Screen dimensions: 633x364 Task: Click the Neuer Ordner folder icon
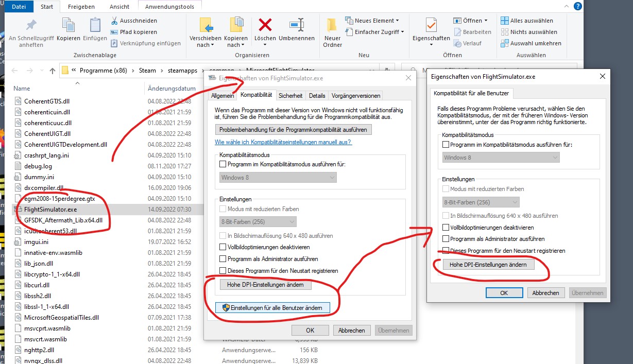coord(332,25)
